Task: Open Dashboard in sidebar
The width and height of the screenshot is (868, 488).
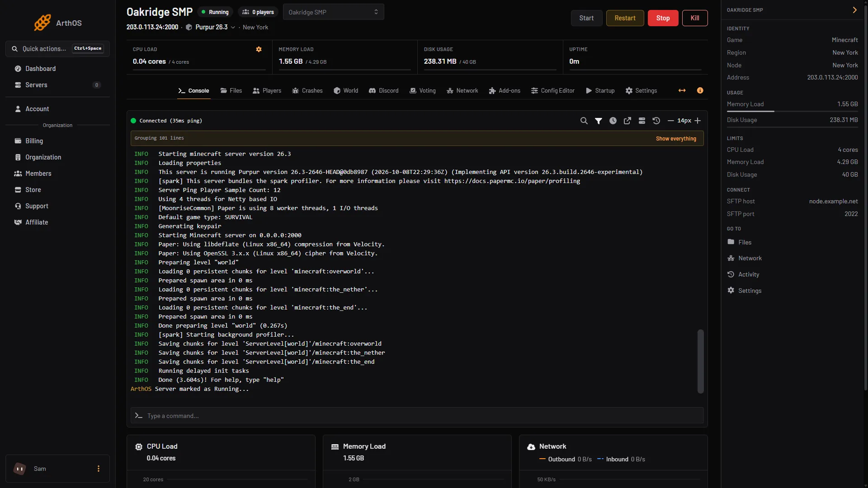Action: 57,69
